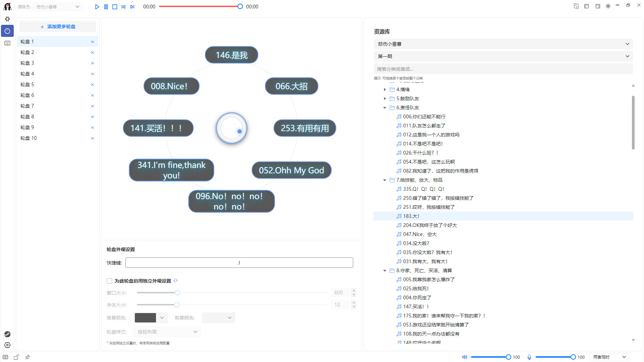Click the microphone icon in status bar

click(529, 357)
